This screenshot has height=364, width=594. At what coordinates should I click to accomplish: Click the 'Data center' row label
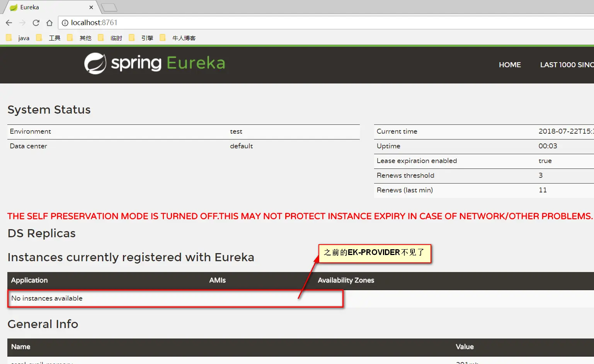[x=29, y=146]
